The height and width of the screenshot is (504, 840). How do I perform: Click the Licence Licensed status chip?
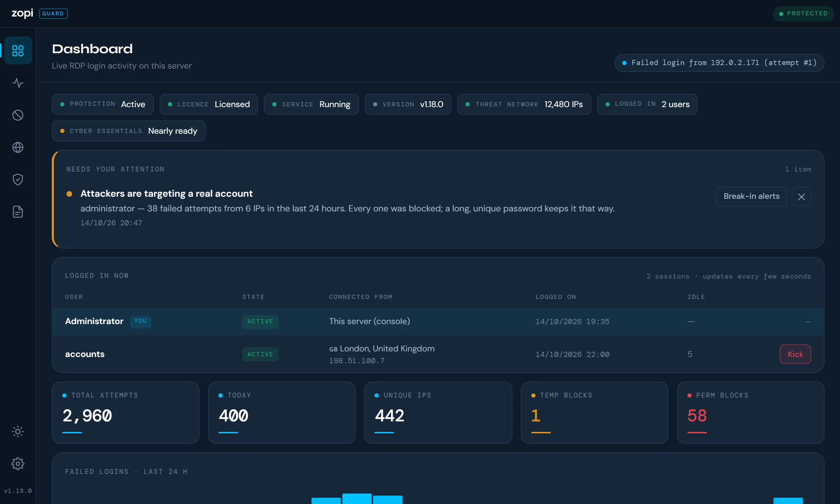[209, 104]
